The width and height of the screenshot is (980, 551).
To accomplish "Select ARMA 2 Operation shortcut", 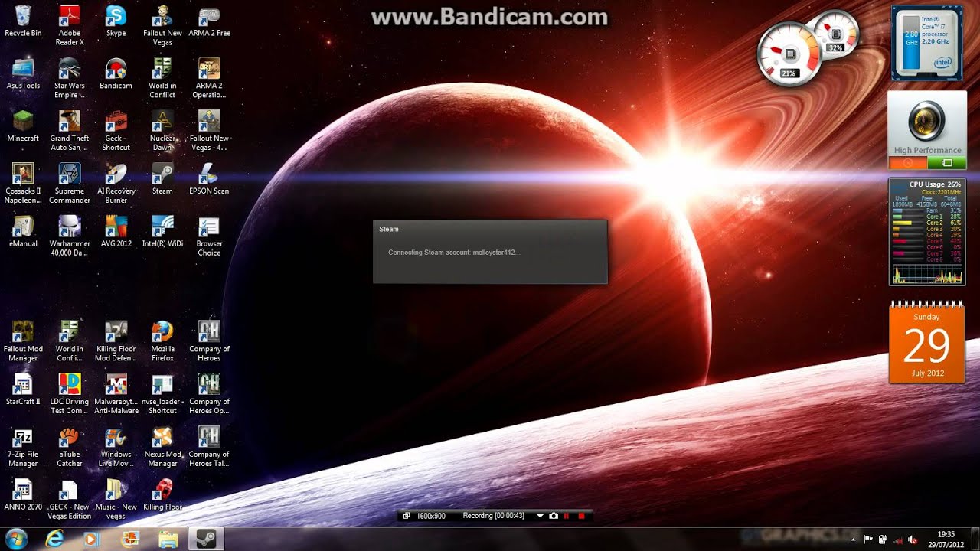I will [x=209, y=78].
